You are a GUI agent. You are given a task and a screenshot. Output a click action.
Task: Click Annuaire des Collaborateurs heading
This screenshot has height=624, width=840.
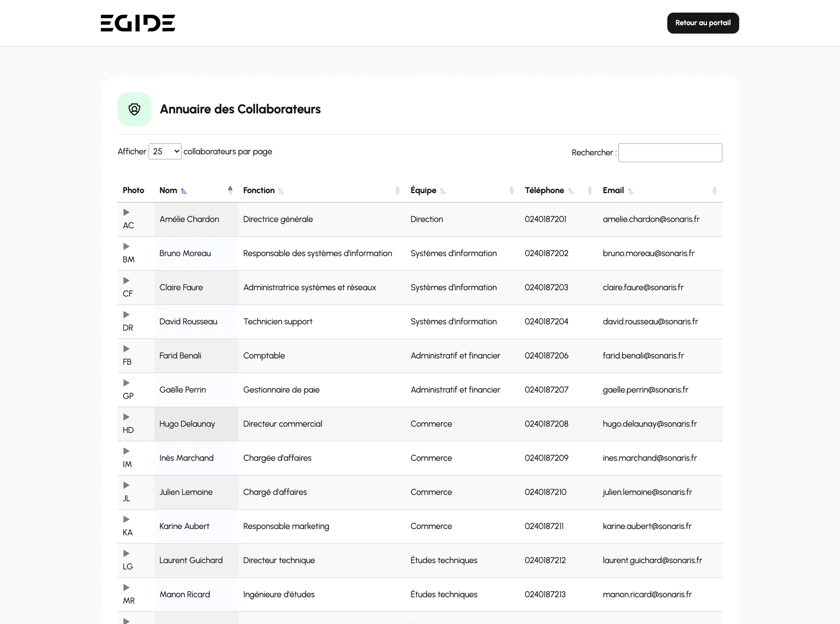click(x=240, y=109)
